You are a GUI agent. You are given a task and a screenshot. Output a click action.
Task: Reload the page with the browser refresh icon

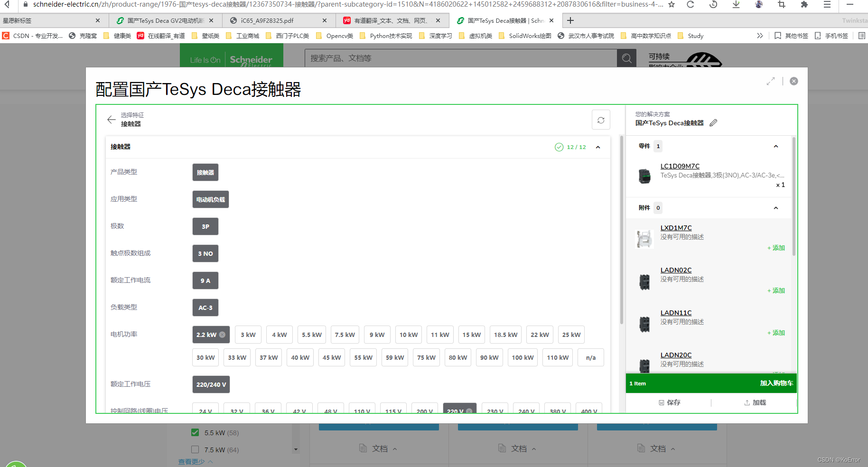(691, 4)
